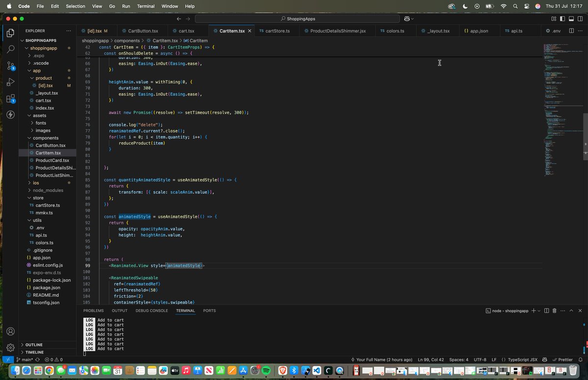The height and width of the screenshot is (380, 588).
Task: Expand the node_modules folder
Action: pyautogui.click(x=48, y=190)
